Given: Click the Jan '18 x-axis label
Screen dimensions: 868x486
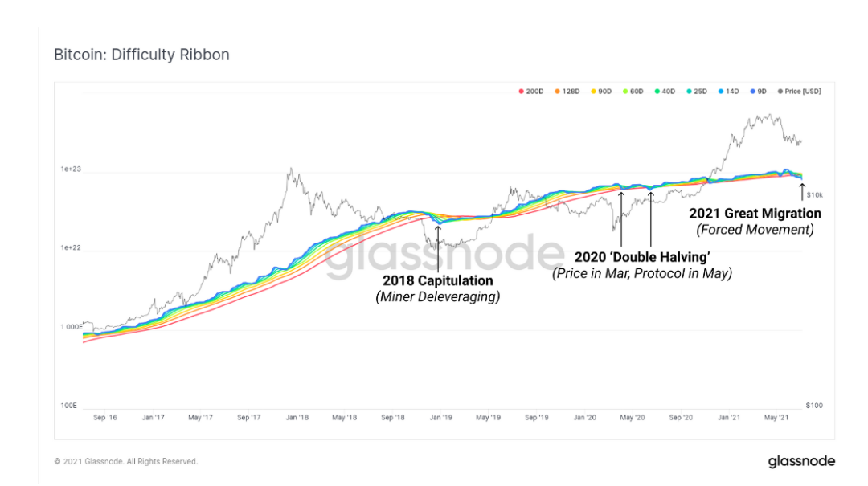Looking at the screenshot, I should click(x=297, y=418).
